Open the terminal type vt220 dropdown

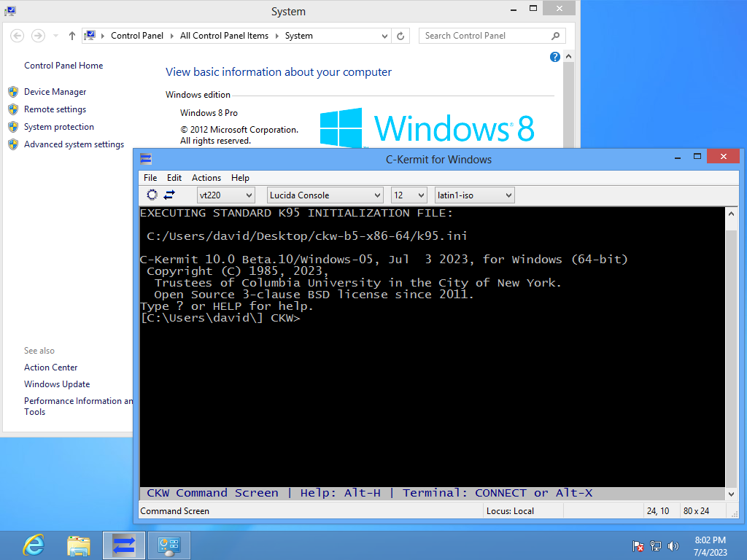(x=226, y=195)
